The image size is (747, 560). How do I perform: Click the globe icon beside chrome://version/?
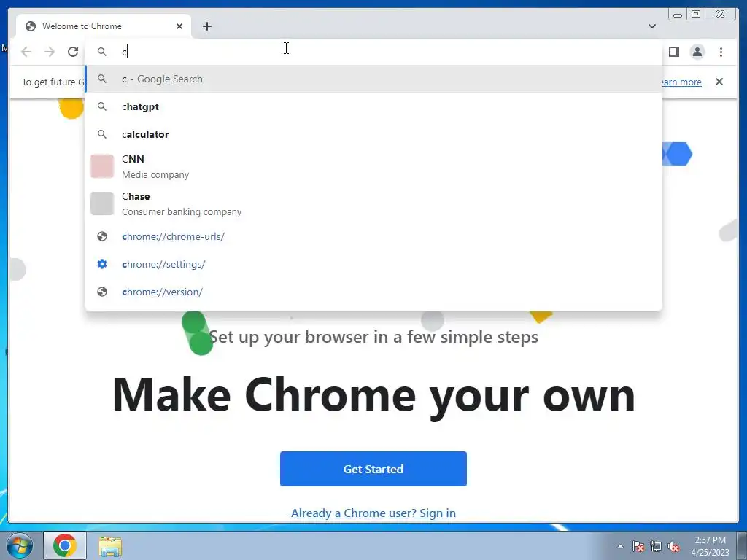(102, 292)
